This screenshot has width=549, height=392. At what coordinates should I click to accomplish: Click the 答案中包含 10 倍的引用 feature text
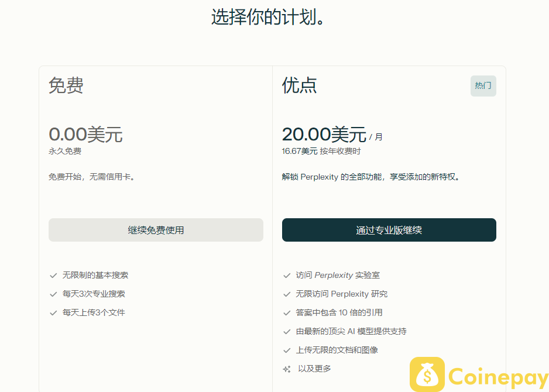tap(339, 312)
